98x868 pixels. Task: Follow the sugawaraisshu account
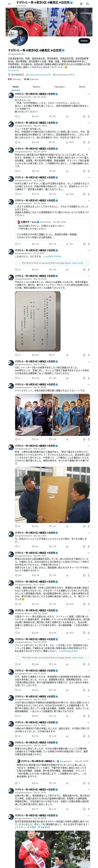pos(84,41)
